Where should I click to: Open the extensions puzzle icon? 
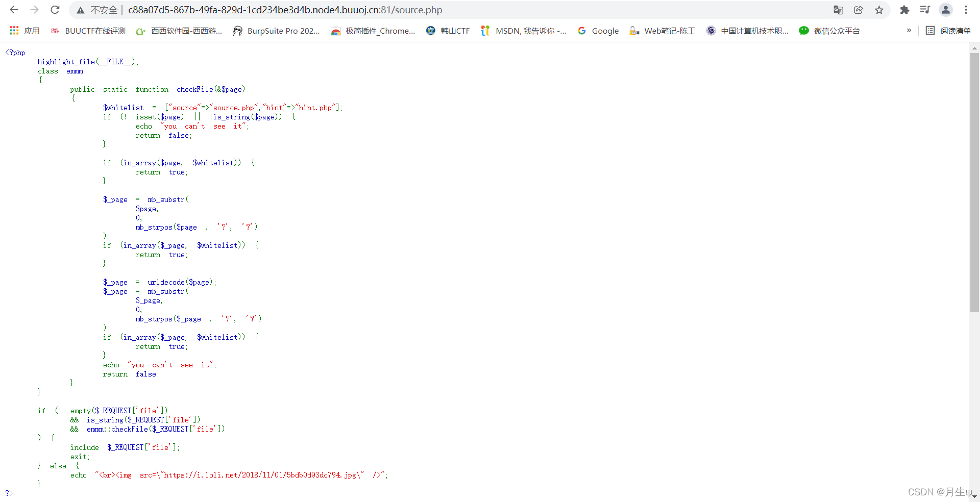(x=904, y=10)
